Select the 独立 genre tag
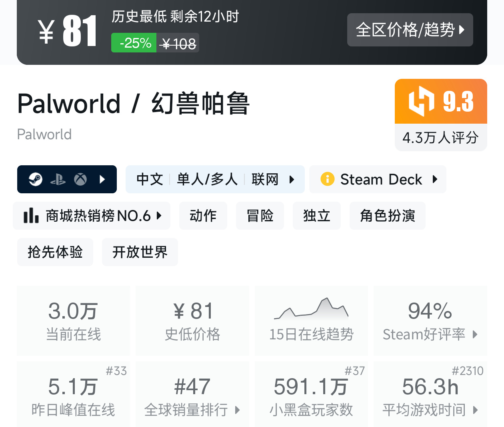This screenshot has height=427, width=504. click(x=317, y=216)
